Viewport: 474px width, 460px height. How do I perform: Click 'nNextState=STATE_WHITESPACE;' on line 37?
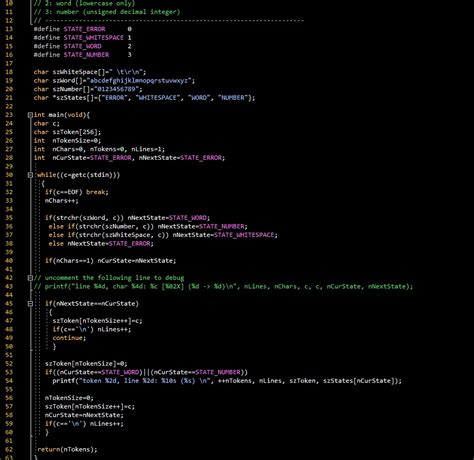(225, 235)
